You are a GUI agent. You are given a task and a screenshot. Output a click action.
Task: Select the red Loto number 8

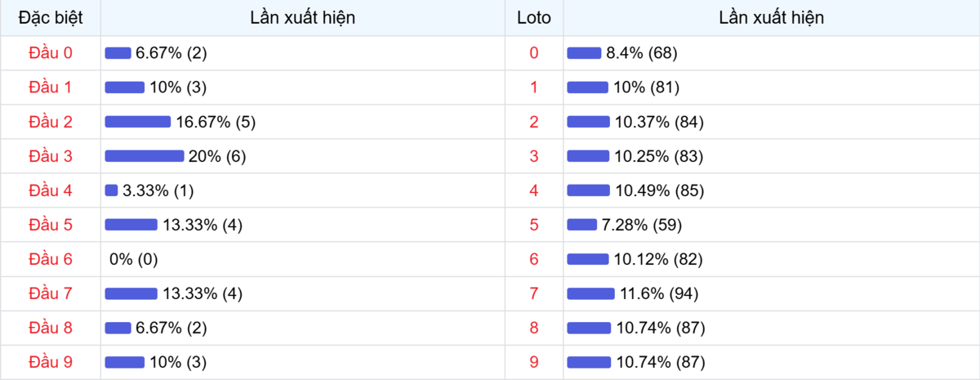pyautogui.click(x=534, y=328)
